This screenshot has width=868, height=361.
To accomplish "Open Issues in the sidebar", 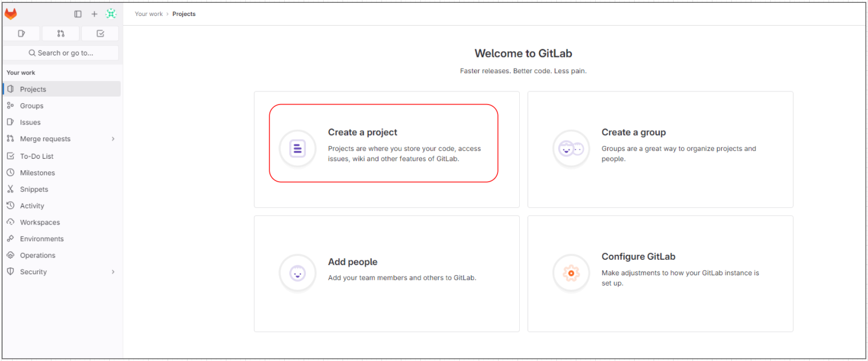I will click(62, 122).
